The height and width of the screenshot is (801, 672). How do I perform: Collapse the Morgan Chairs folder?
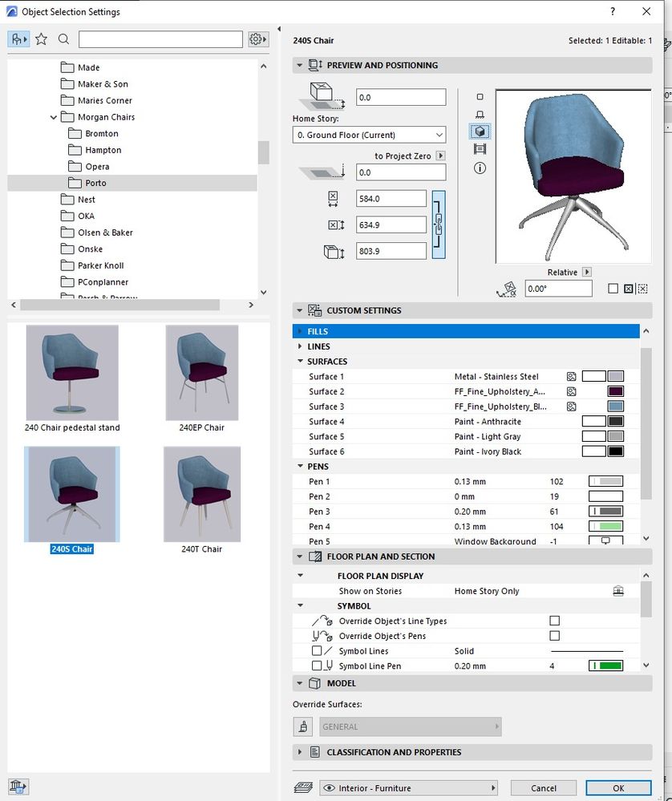point(53,117)
